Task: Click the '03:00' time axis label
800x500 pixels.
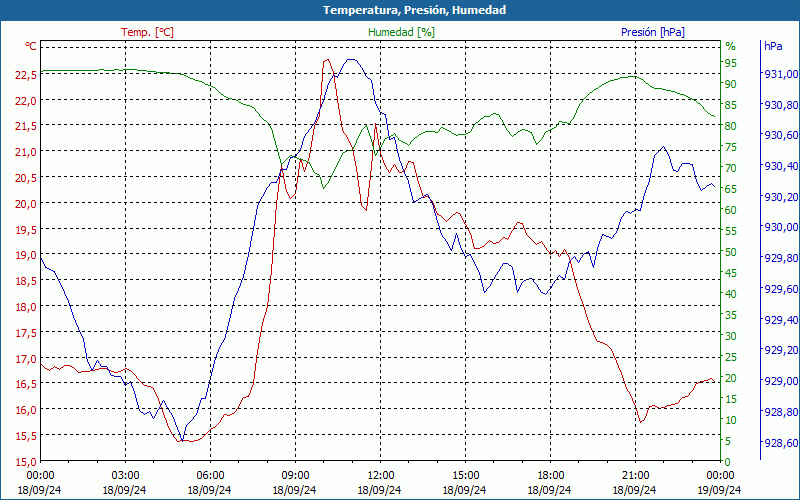Action: (125, 476)
